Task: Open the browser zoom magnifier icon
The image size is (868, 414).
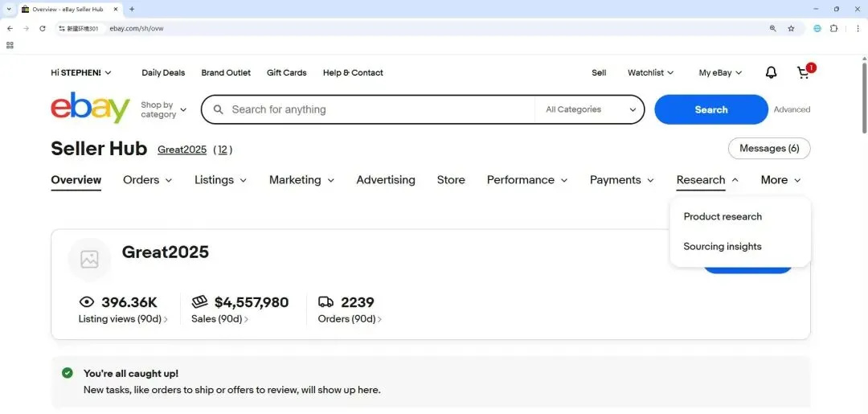Action: click(x=772, y=28)
